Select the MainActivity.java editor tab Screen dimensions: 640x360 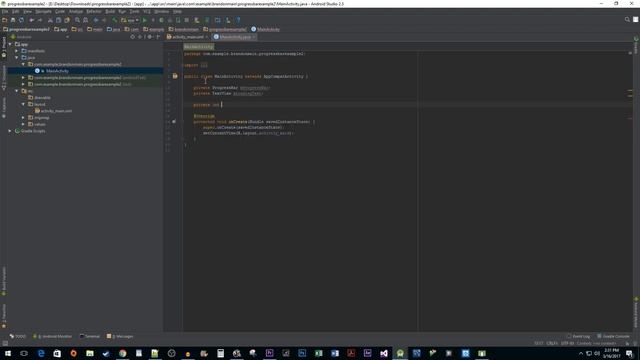[235, 37]
